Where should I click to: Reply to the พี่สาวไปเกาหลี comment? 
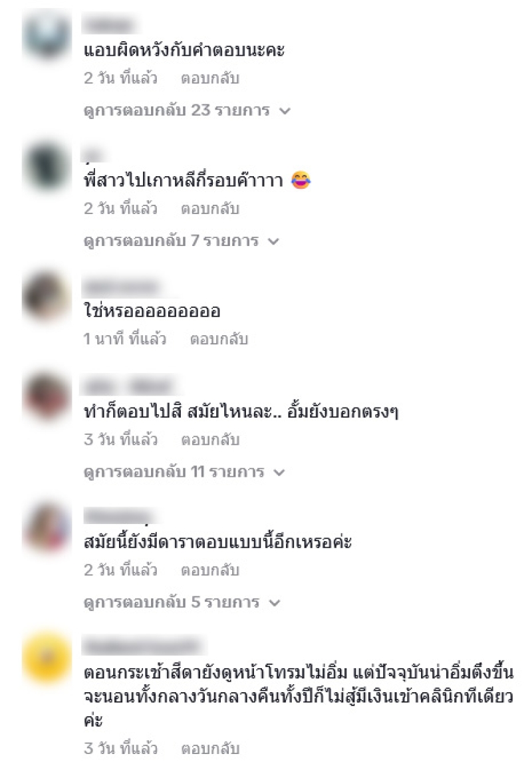point(210,209)
